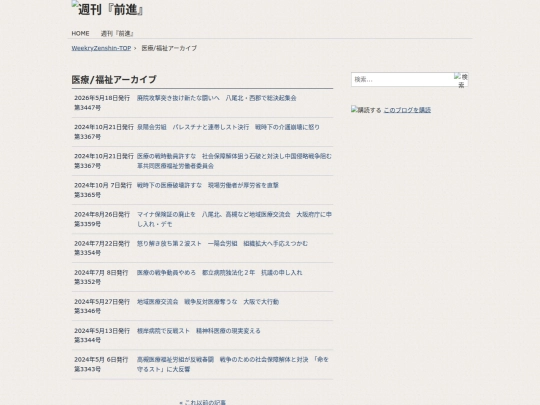This screenshot has width=540, height=405.
Task: Click the date text 2024年5月13日発行
Action: coord(102,331)
